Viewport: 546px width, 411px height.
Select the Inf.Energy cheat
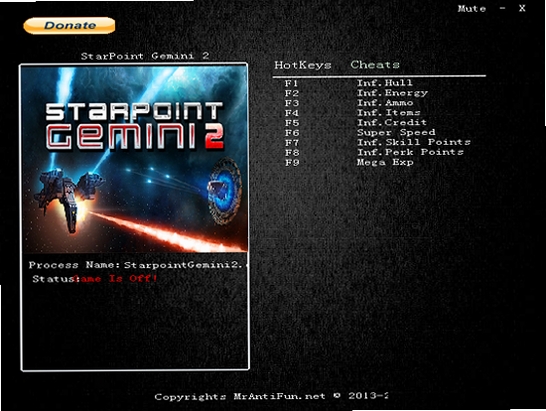pos(392,93)
